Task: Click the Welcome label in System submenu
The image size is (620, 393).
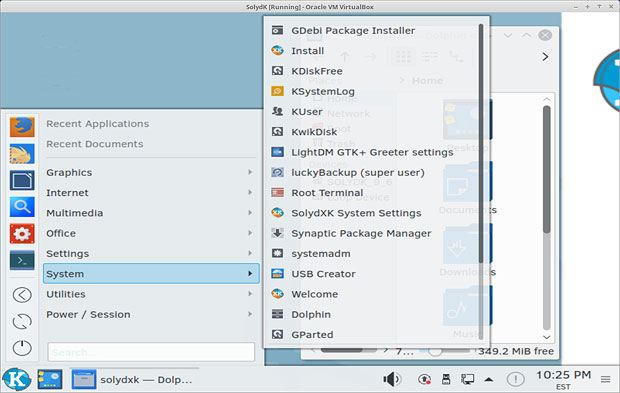Action: (x=315, y=294)
